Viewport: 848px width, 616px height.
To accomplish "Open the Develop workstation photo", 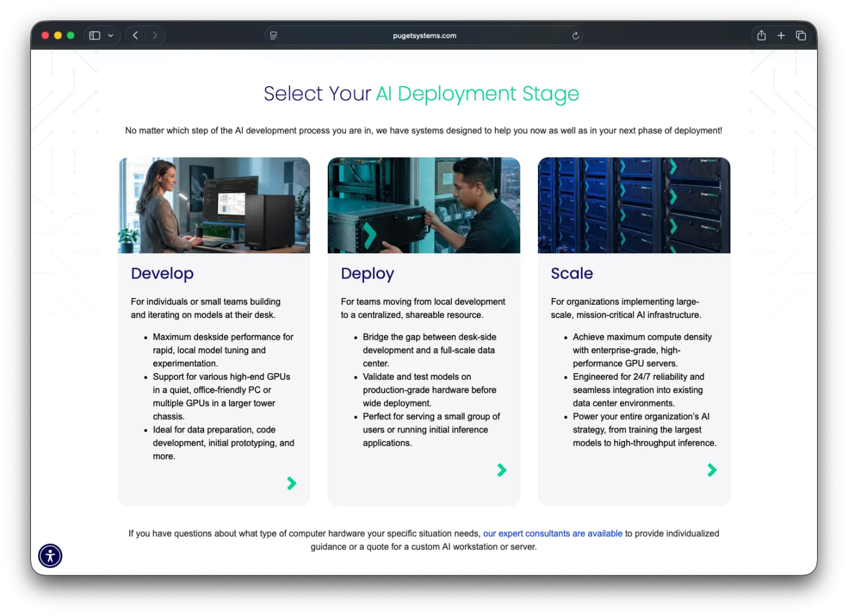I will [214, 205].
